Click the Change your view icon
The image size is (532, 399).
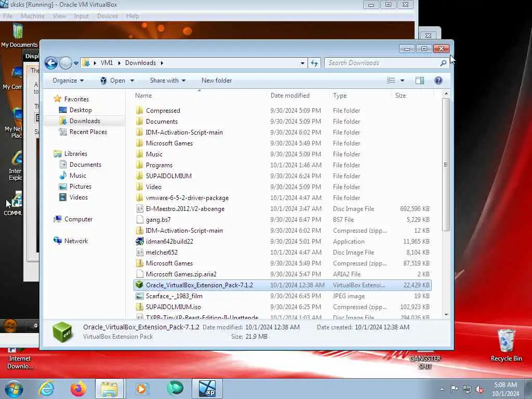pyautogui.click(x=391, y=81)
